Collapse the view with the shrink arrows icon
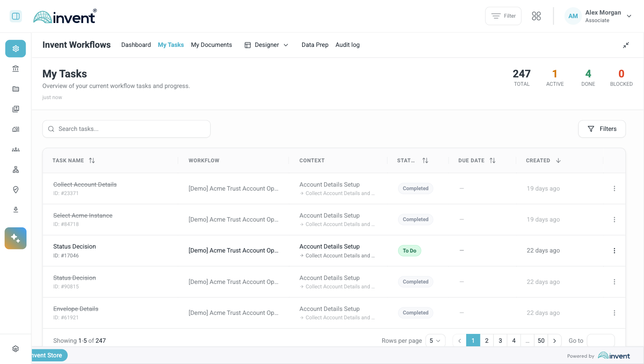This screenshot has width=644, height=364. pos(626,45)
